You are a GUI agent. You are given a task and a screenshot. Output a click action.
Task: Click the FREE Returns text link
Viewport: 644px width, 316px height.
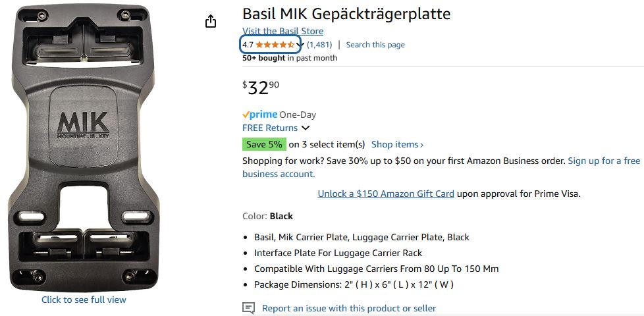(x=270, y=128)
